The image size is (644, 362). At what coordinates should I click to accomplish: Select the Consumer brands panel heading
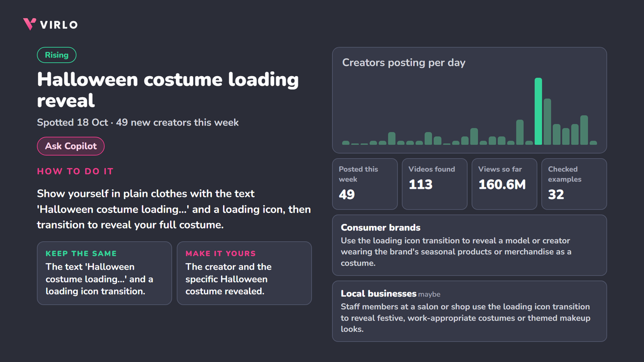pos(380,227)
